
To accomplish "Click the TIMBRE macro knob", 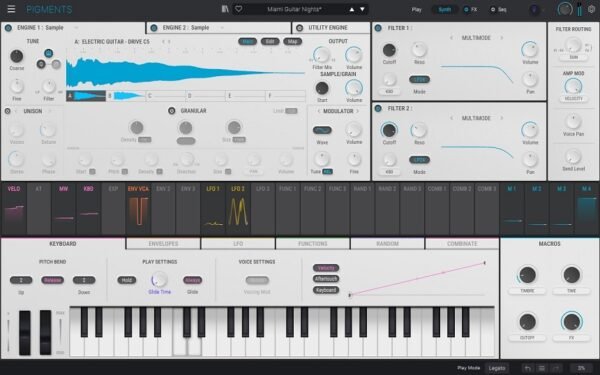I will (x=527, y=275).
